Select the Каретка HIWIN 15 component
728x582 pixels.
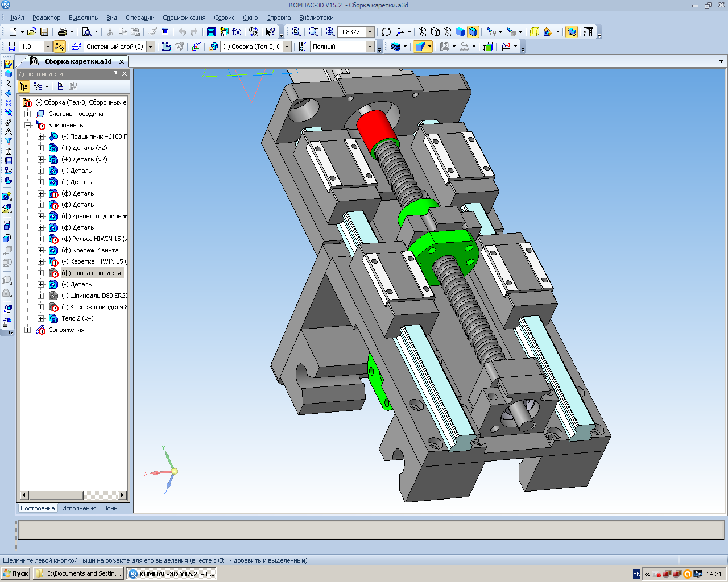tap(94, 261)
